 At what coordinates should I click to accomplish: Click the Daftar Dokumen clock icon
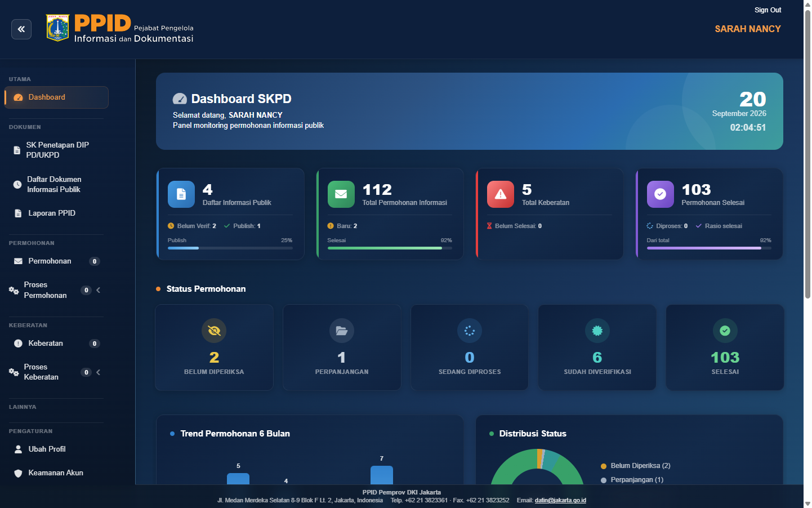(x=17, y=185)
